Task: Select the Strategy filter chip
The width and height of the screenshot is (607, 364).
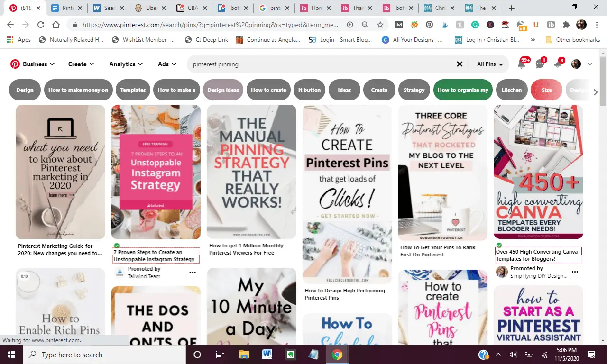Action: (x=414, y=90)
